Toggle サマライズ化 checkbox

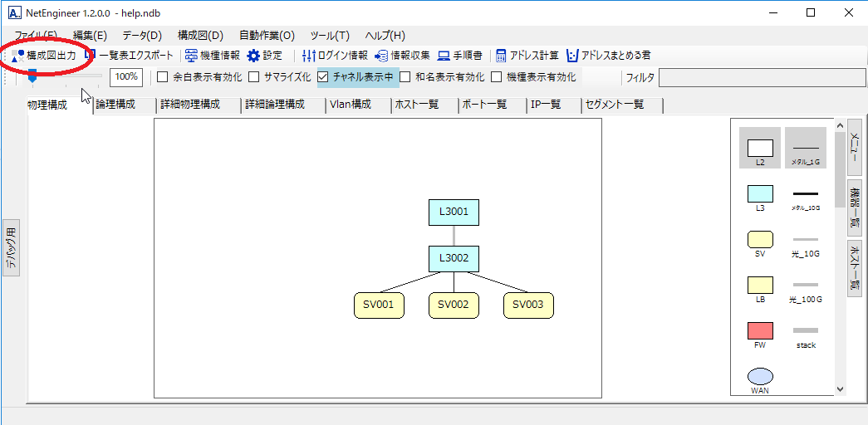click(x=254, y=77)
